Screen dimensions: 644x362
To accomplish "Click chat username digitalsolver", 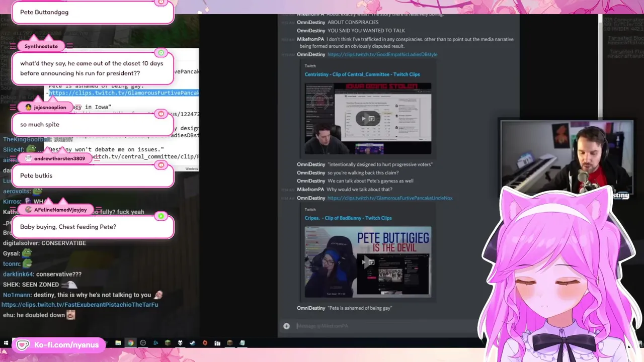I will [20, 243].
